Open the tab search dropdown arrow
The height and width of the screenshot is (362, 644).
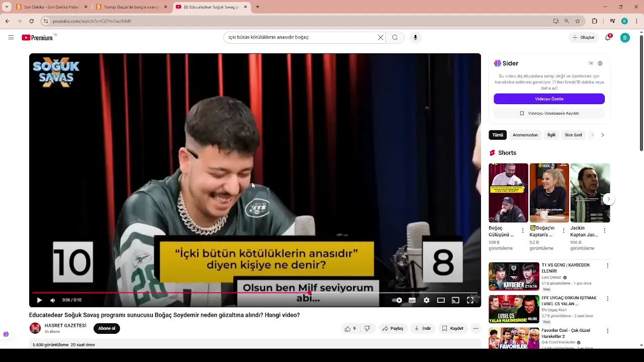point(7,7)
